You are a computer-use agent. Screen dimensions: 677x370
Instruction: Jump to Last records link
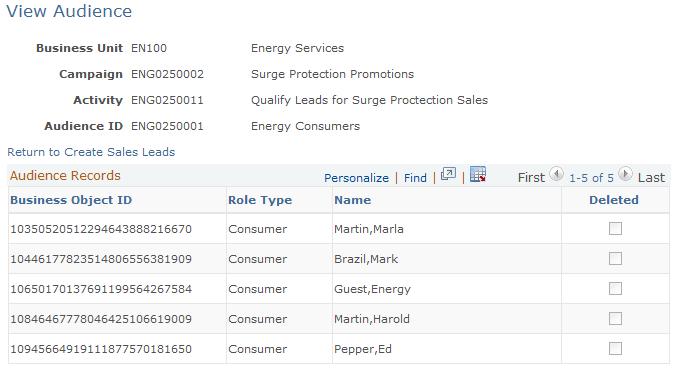point(651,177)
